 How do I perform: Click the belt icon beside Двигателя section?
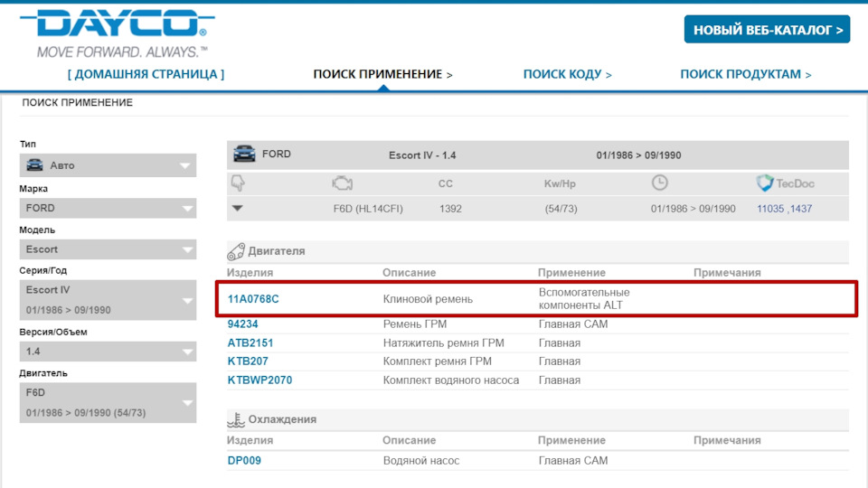236,251
